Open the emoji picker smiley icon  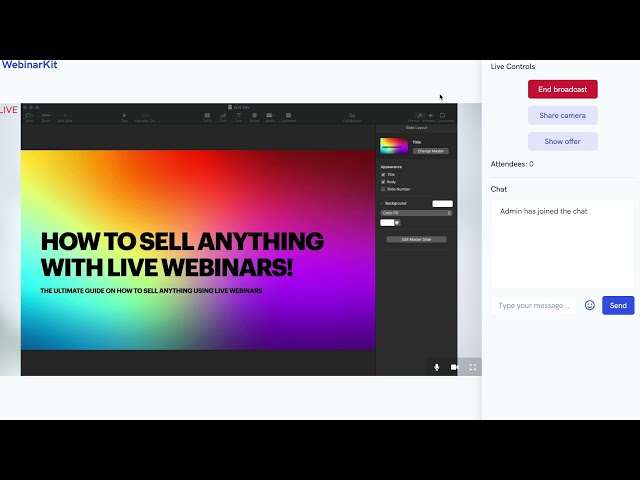click(589, 305)
